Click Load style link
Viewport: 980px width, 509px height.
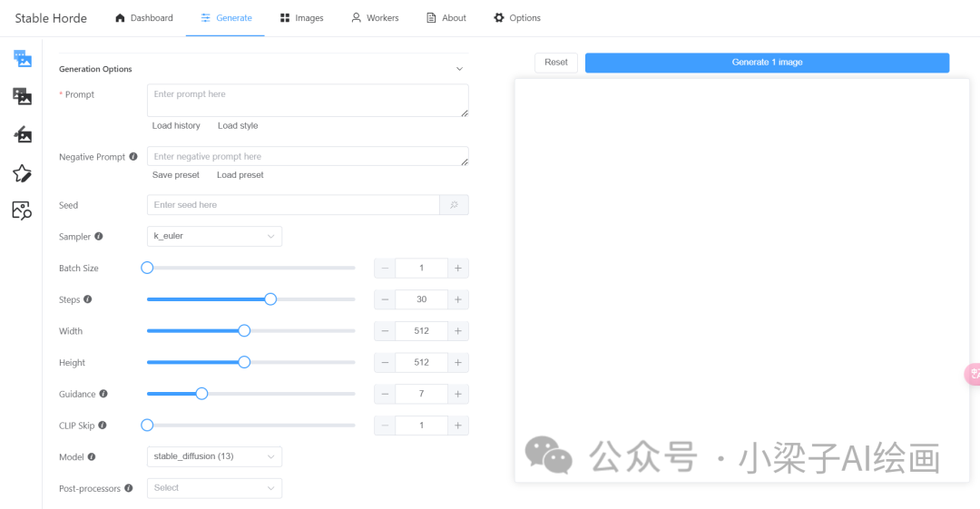pyautogui.click(x=238, y=126)
